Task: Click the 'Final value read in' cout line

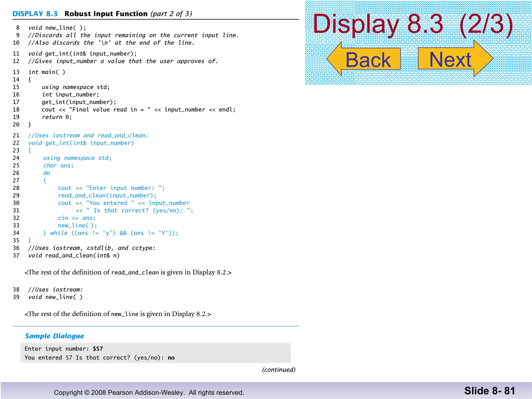Action: pos(139,110)
